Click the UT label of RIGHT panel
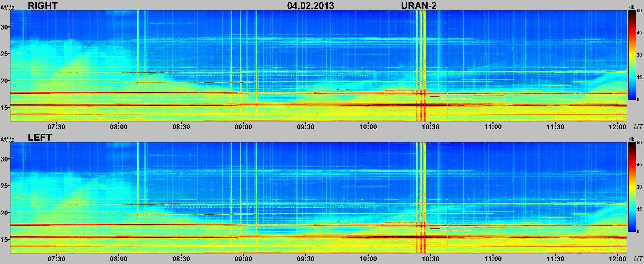The image size is (644, 264). click(638, 127)
